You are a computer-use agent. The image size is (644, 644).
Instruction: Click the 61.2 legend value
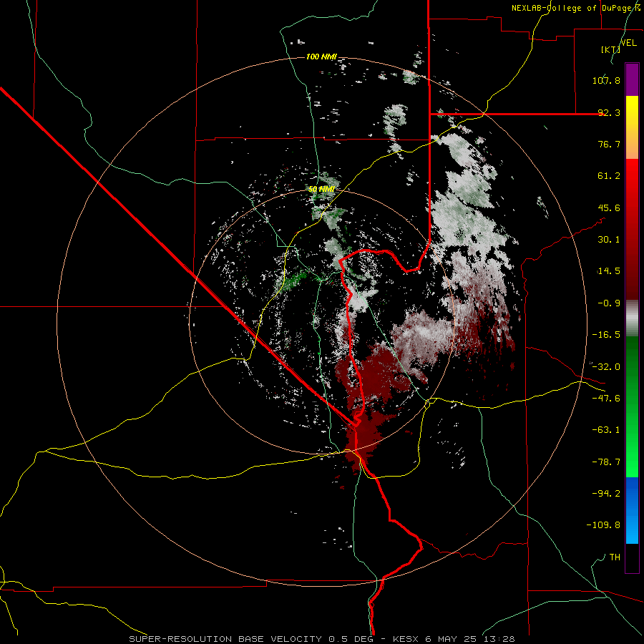609,176
